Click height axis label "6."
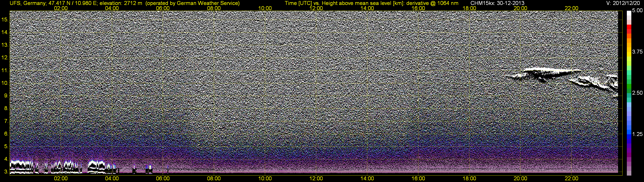 click(6, 134)
